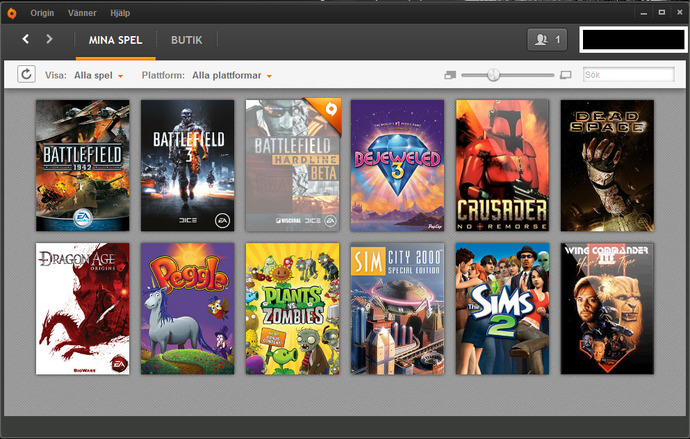Click the Sök search field
690x439 pixels.
point(628,75)
